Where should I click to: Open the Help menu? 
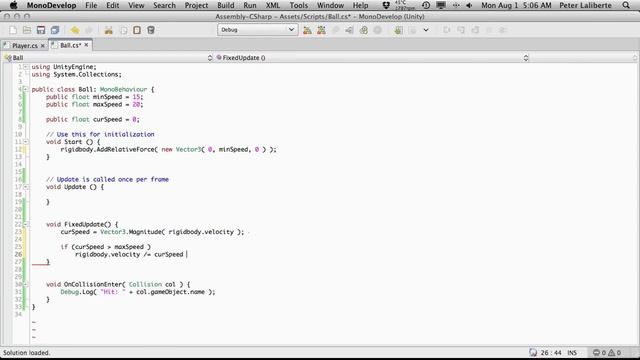coord(360,5)
